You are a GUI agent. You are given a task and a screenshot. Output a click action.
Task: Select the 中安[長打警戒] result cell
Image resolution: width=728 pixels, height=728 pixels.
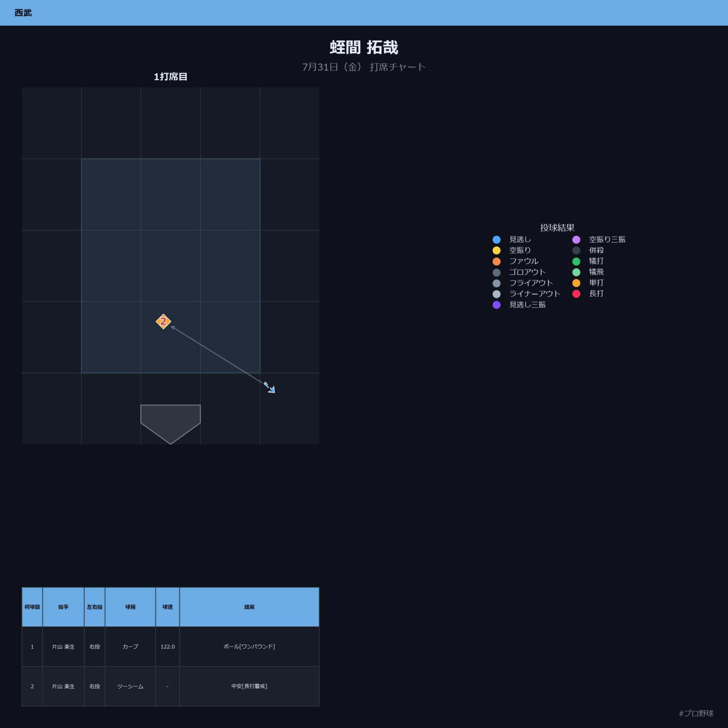pyautogui.click(x=249, y=686)
